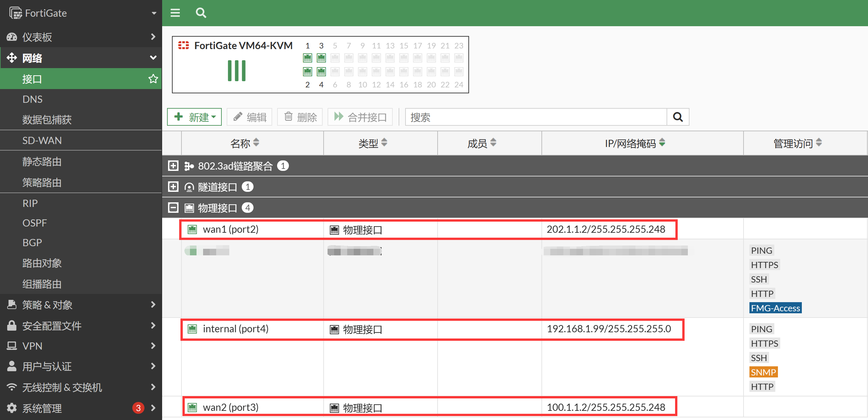Open the FortiGate dropdown at top left
The image size is (868, 420).
click(154, 13)
